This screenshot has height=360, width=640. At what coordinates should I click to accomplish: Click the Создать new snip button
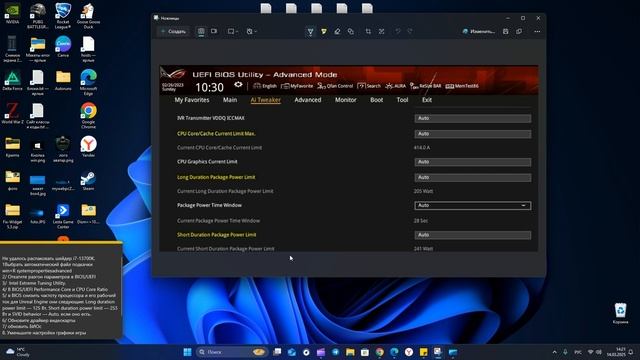(x=174, y=31)
